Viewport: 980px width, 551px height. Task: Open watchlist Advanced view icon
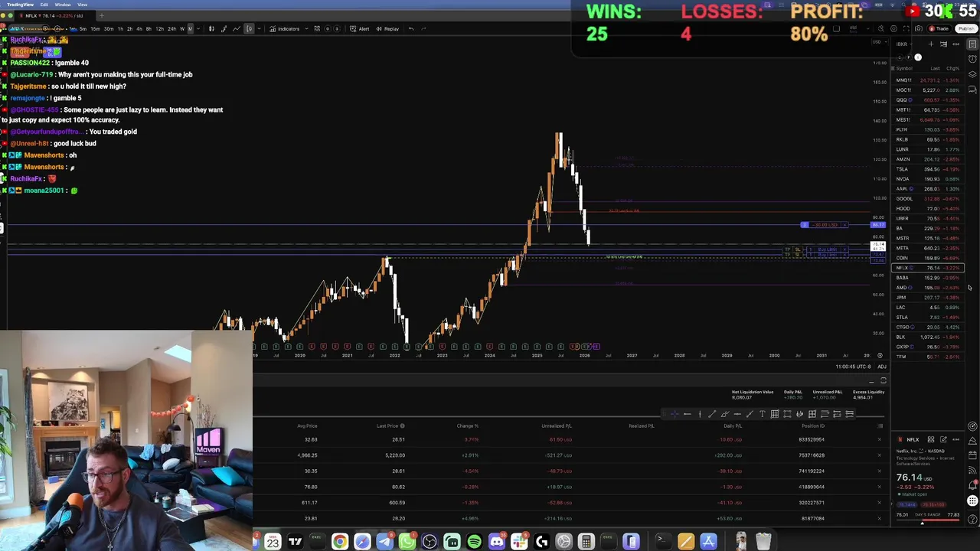(x=944, y=44)
